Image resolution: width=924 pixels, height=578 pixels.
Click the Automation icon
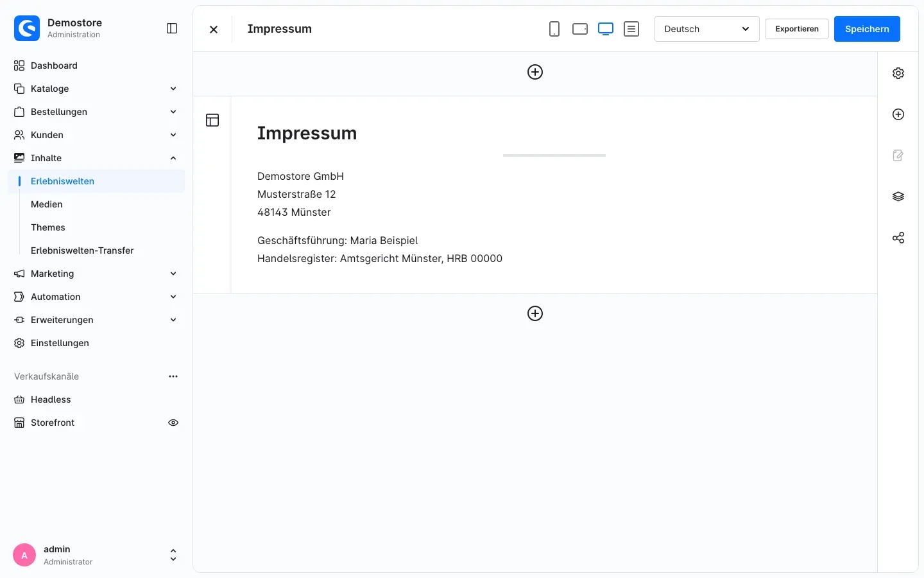(19, 297)
